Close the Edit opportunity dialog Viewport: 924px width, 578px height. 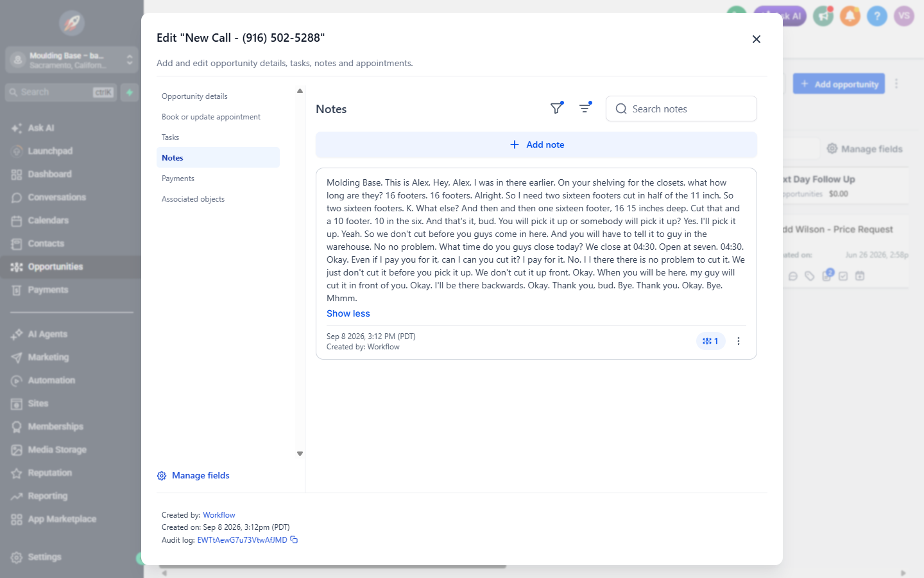click(757, 39)
